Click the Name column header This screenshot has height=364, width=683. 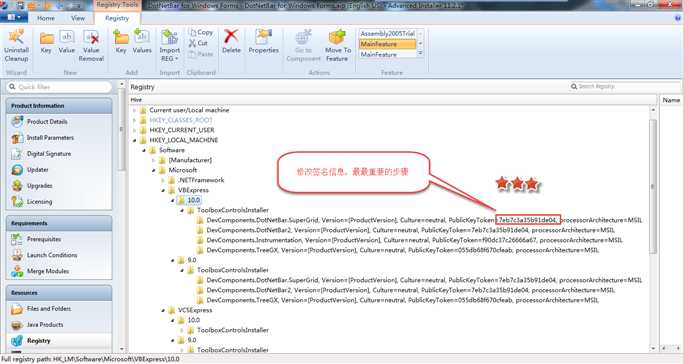pos(671,100)
